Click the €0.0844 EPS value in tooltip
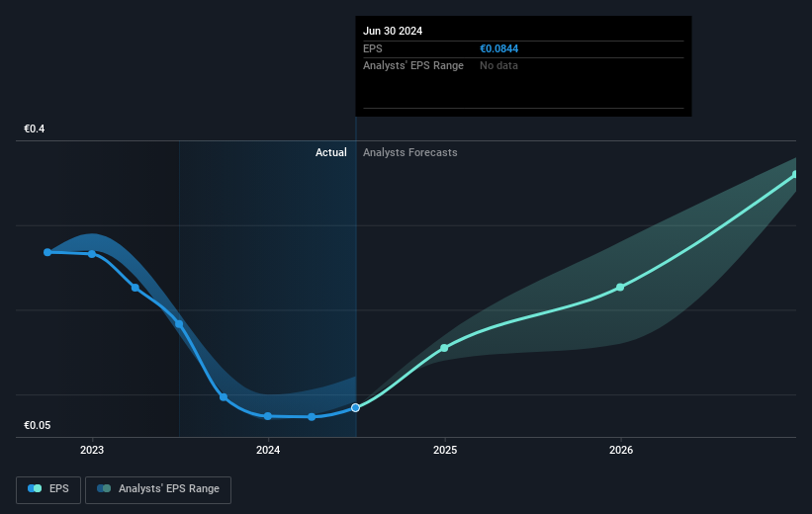Viewport: 812px width, 514px height. (498, 48)
